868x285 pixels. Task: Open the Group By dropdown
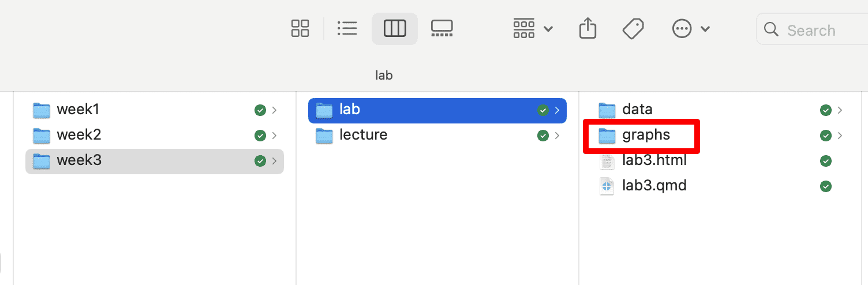point(533,28)
